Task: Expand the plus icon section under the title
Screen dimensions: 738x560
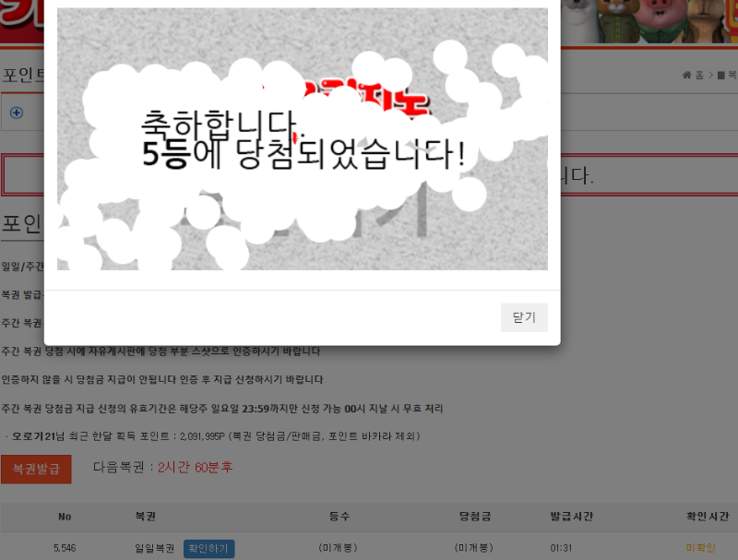Action: click(16, 113)
